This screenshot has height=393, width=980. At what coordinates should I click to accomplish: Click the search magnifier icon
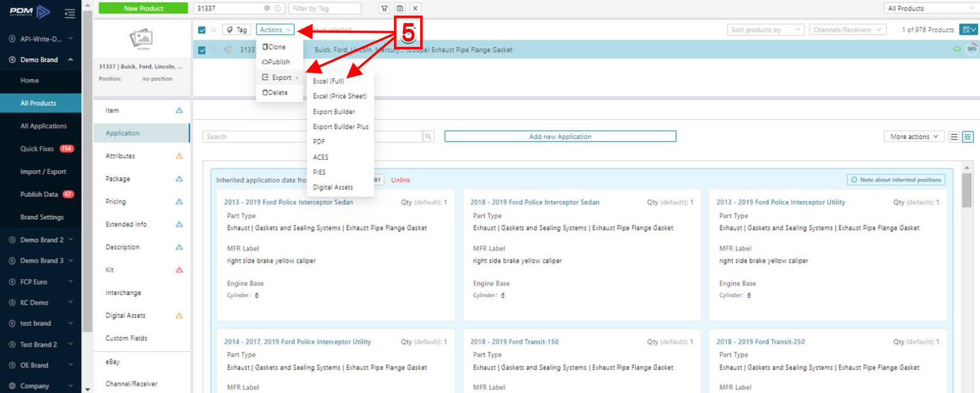point(428,137)
